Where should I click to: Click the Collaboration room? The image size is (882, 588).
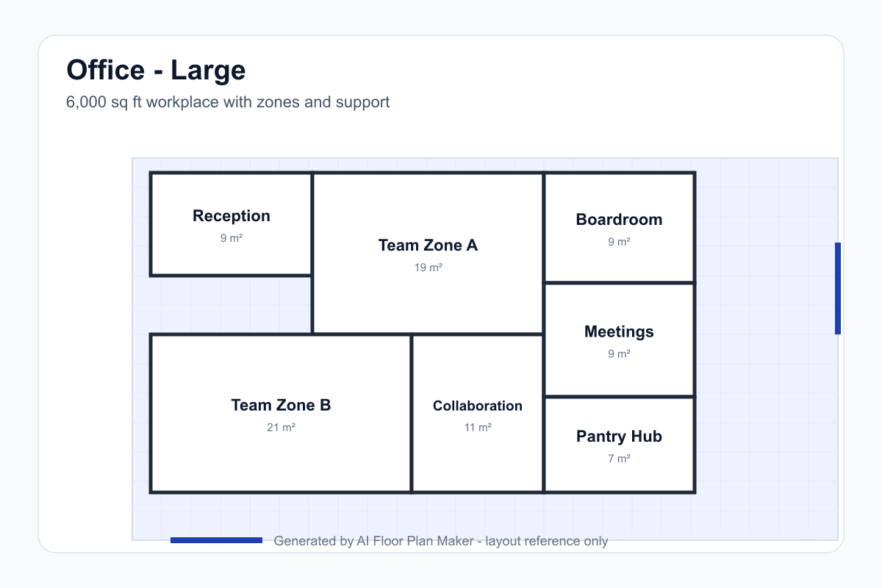click(x=478, y=413)
